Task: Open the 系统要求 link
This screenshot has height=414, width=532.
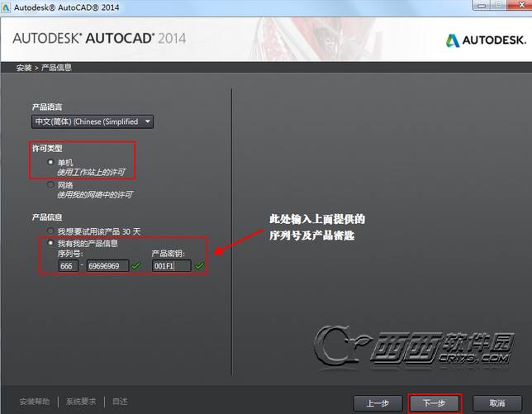Action: tap(81, 402)
